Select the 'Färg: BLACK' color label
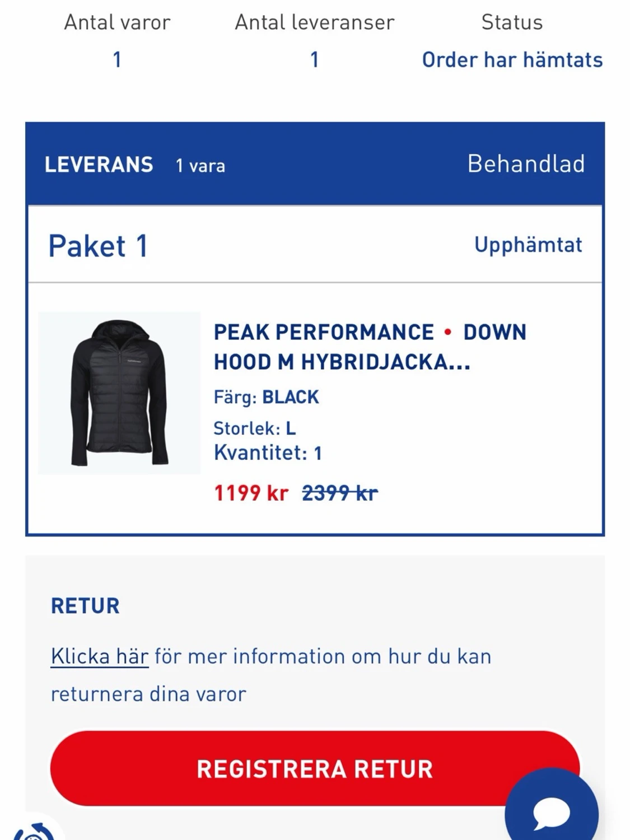This screenshot has height=840, width=630. (x=265, y=396)
